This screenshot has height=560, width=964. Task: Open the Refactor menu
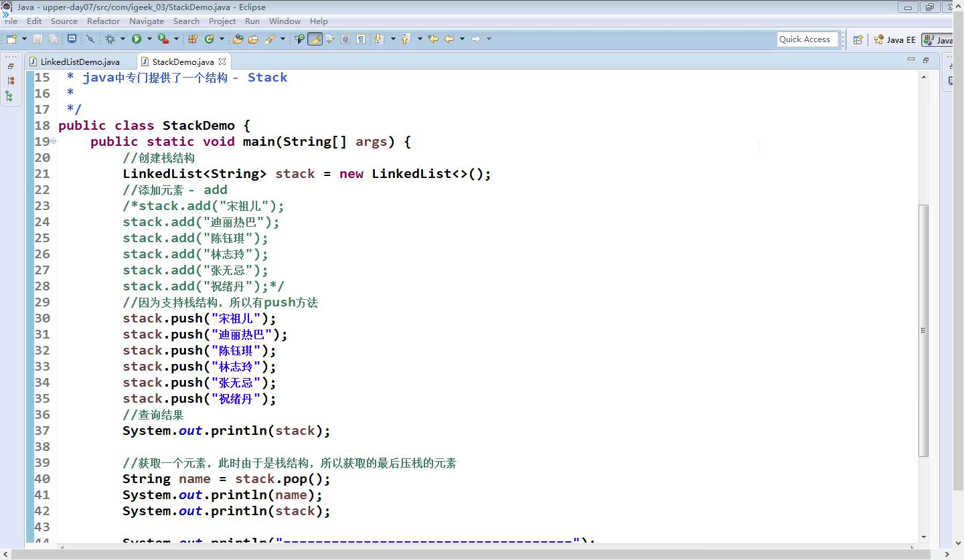coord(103,21)
